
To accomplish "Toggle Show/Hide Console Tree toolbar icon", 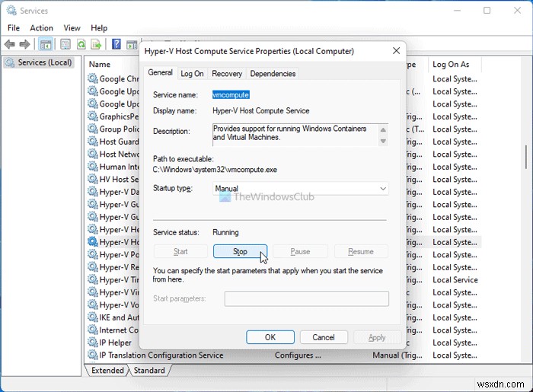I will tap(45, 44).
